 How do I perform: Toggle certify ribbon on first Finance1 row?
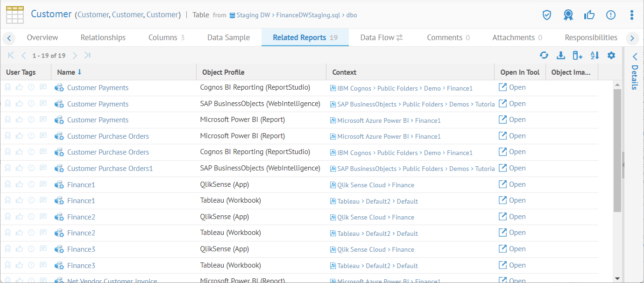pyautogui.click(x=7, y=184)
